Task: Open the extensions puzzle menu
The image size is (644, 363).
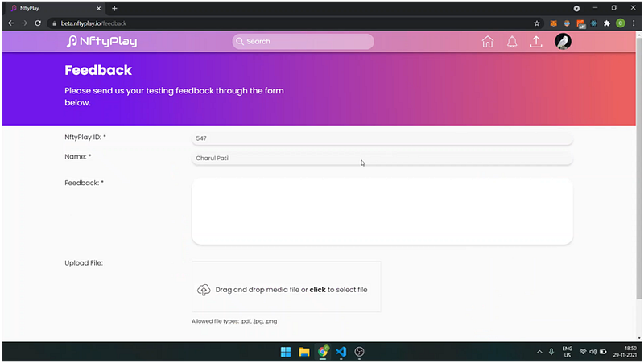Action: click(607, 23)
